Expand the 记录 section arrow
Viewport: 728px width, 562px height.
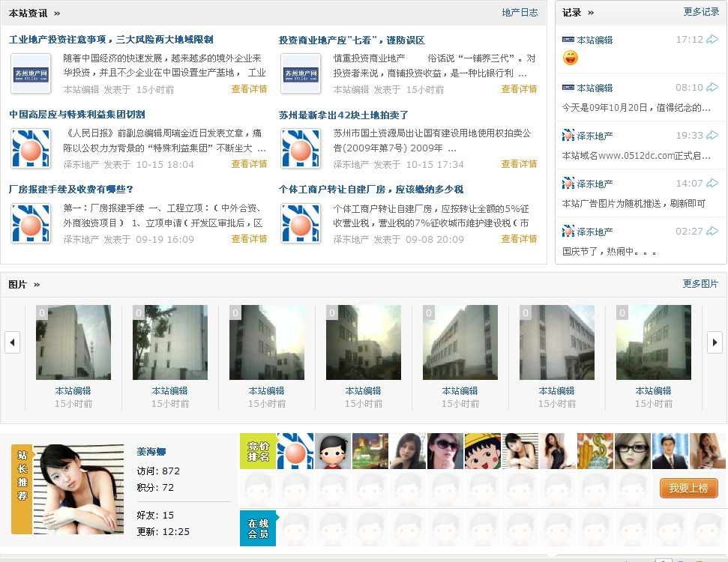(x=591, y=13)
